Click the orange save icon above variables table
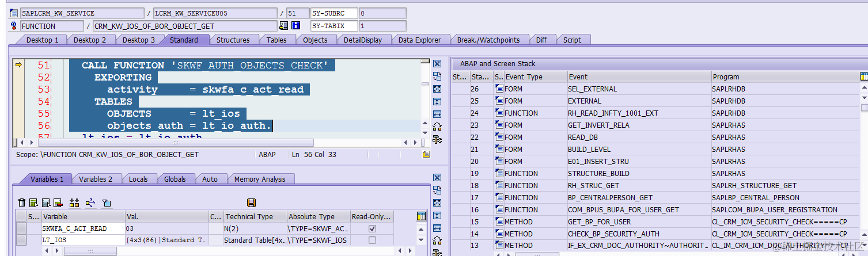This screenshot has width=868, height=256. click(251, 202)
